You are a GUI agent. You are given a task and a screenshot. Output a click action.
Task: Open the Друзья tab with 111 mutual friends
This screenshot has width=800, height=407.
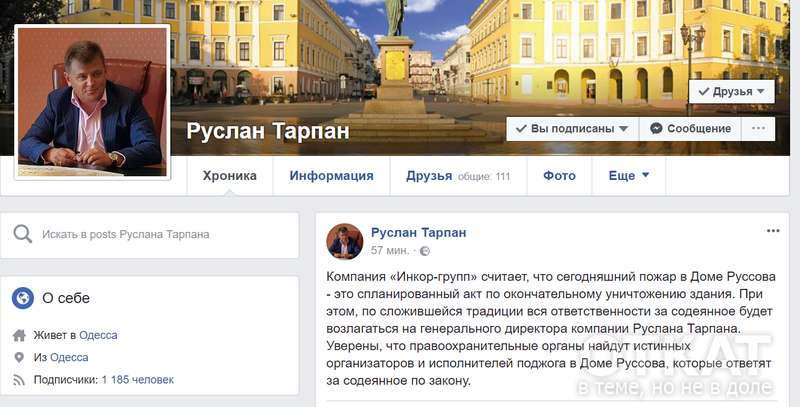(458, 176)
